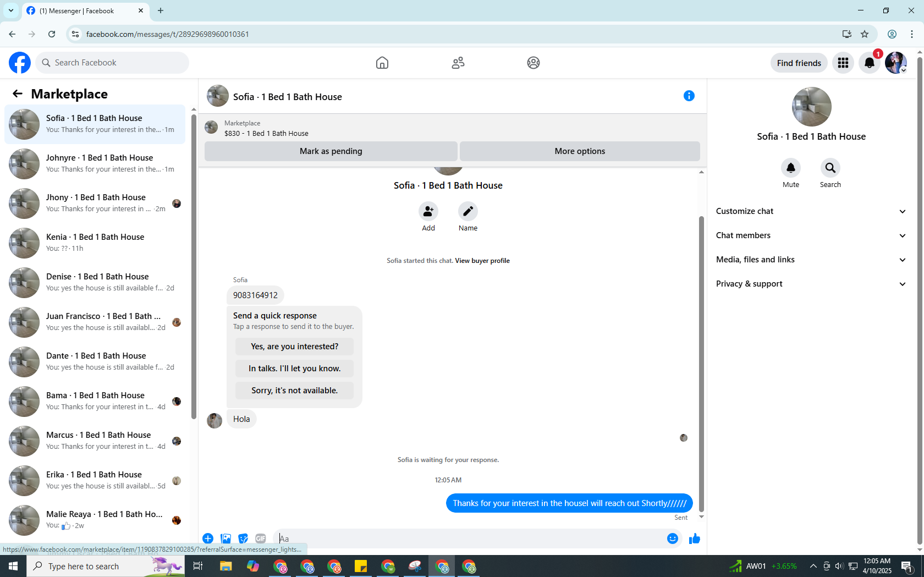
Task: Open the Facebook menu grid icon
Action: click(x=843, y=63)
